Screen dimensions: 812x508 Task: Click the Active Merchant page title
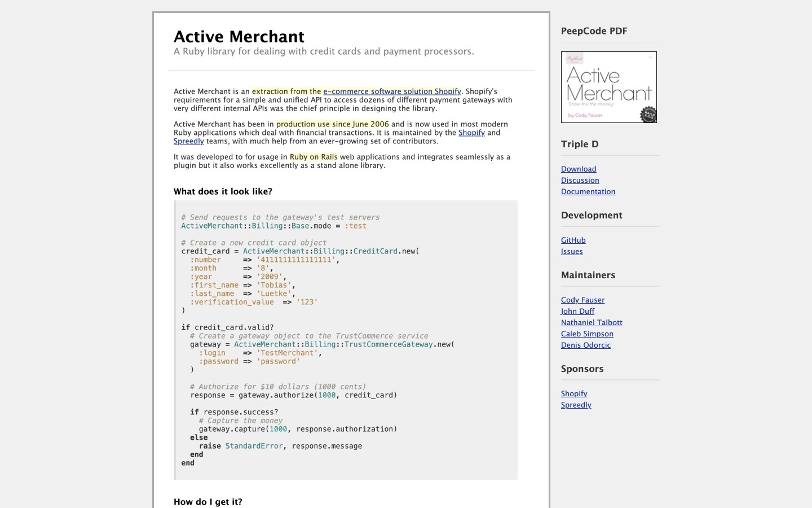point(239,37)
